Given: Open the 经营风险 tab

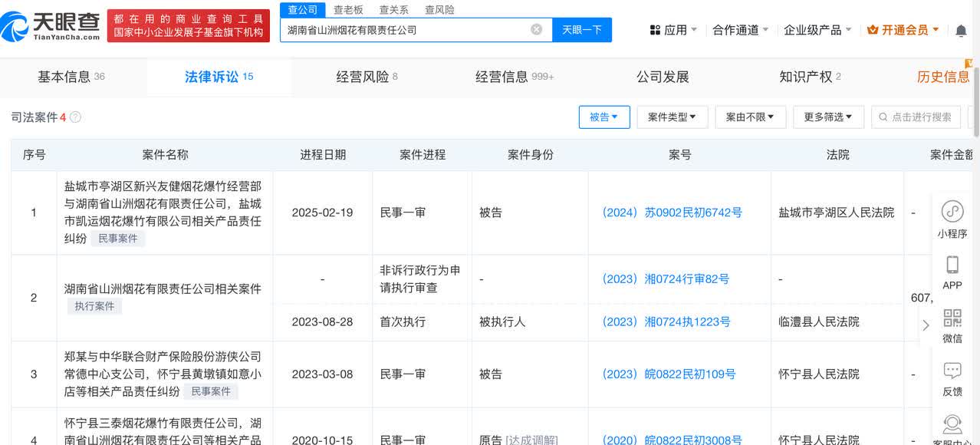Looking at the screenshot, I should (x=367, y=77).
